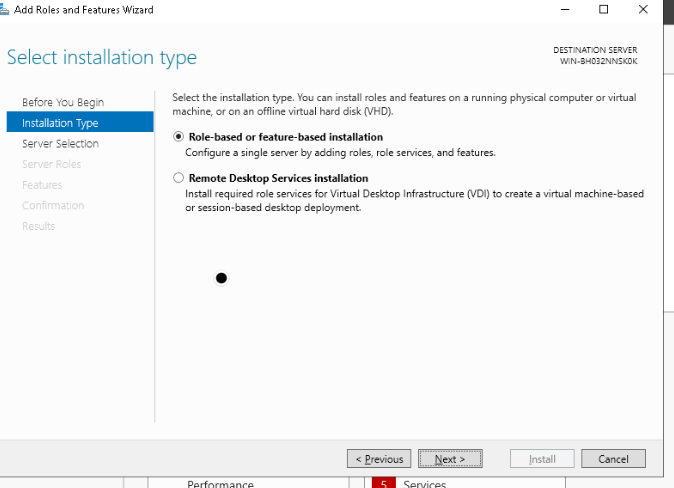Click the red 5 badge beside Services
The image size is (674, 488).
coord(381,484)
